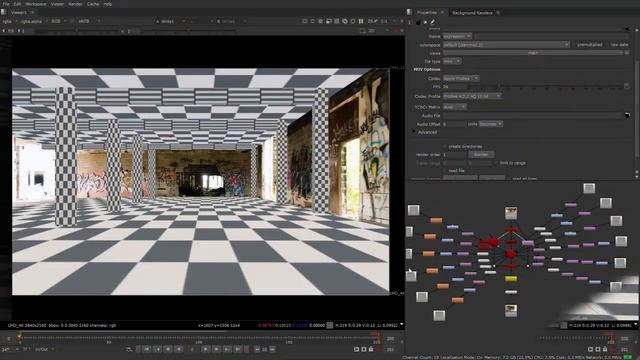Viewport: 640px width, 360px height.
Task: Open the Workspace menu
Action: click(x=36, y=4)
